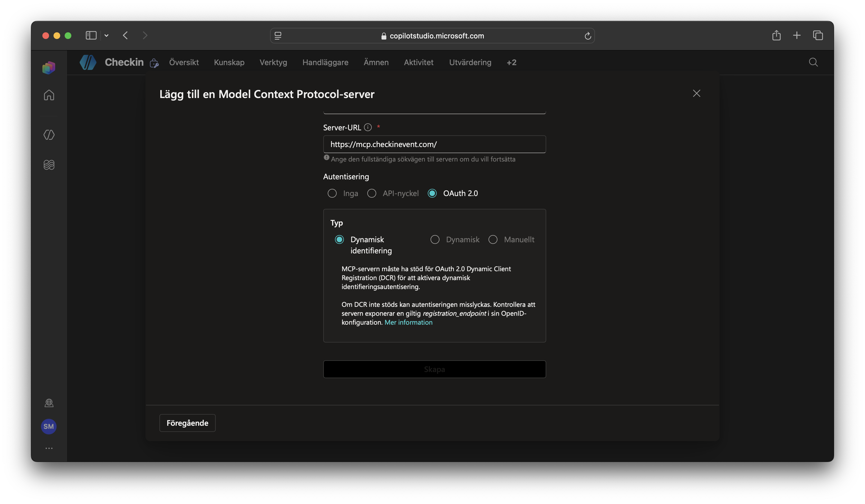
Task: Open the flows icon in left sidebar
Action: point(49,165)
